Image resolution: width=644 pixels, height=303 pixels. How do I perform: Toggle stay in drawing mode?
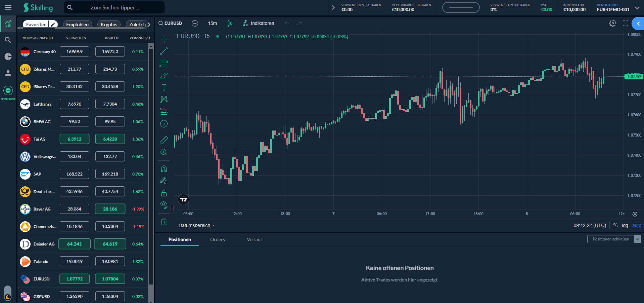(x=164, y=181)
